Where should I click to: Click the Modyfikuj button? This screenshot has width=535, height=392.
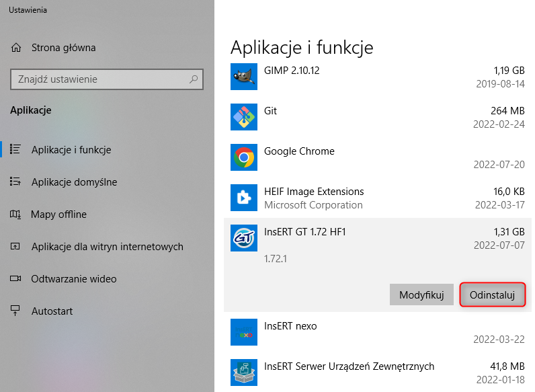[421, 295]
